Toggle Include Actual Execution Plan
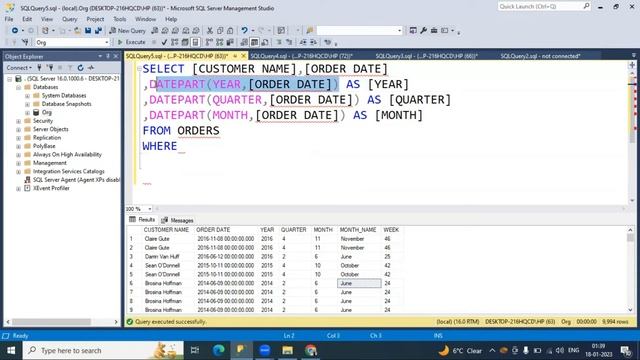The height and width of the screenshot is (360, 640). pyautogui.click(x=209, y=42)
